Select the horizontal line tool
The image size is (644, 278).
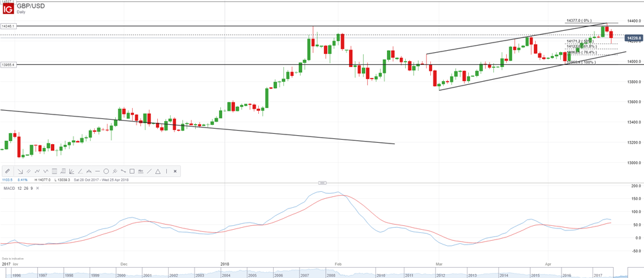point(97,171)
